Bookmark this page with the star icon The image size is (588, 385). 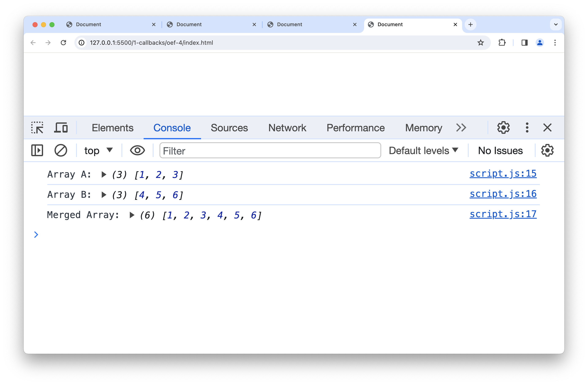click(480, 43)
